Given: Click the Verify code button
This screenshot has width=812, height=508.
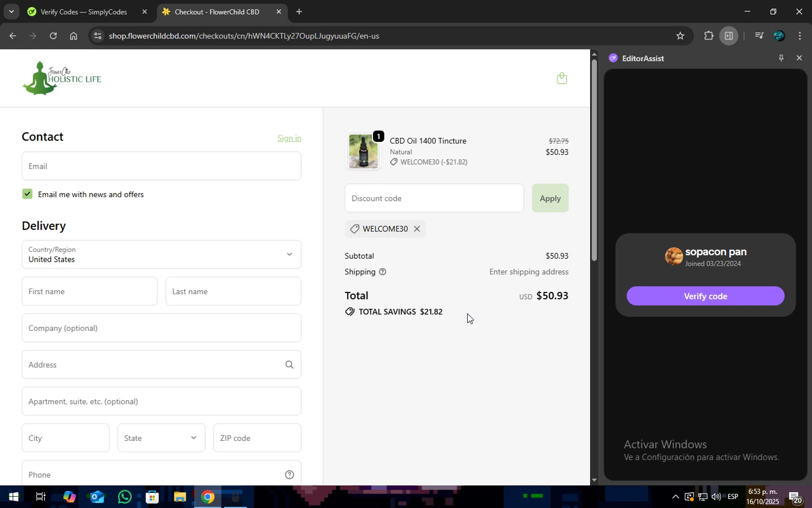Looking at the screenshot, I should click(705, 296).
